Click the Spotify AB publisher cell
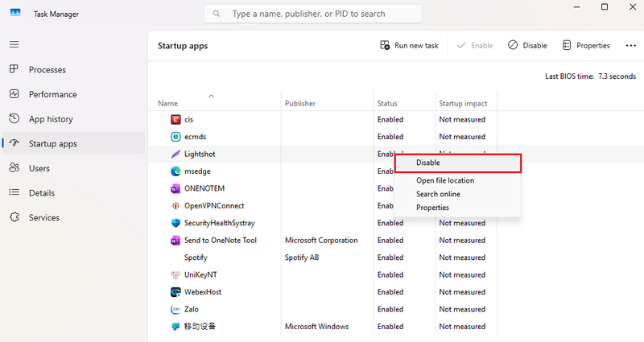 coord(302,258)
